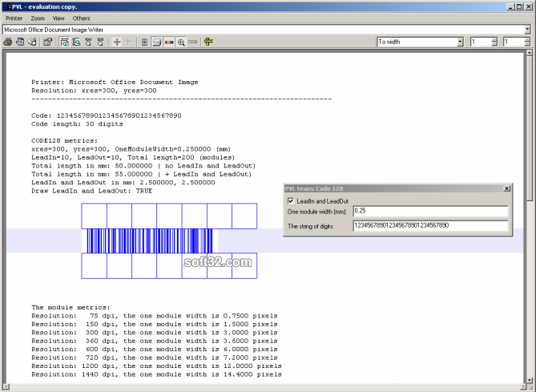This screenshot has height=392, width=536.
Task: Click the 'CODE128 metrics:' heading line
Action: (65, 140)
